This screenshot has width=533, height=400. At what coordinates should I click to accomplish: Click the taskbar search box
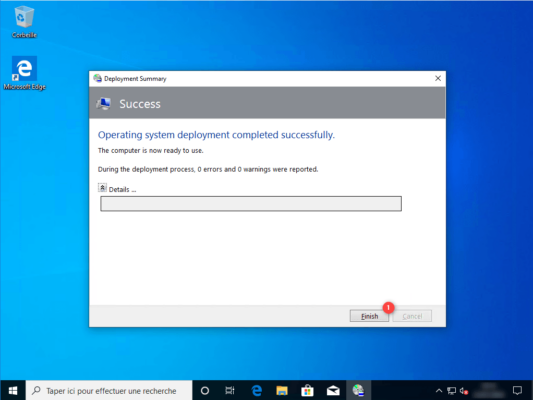click(109, 390)
